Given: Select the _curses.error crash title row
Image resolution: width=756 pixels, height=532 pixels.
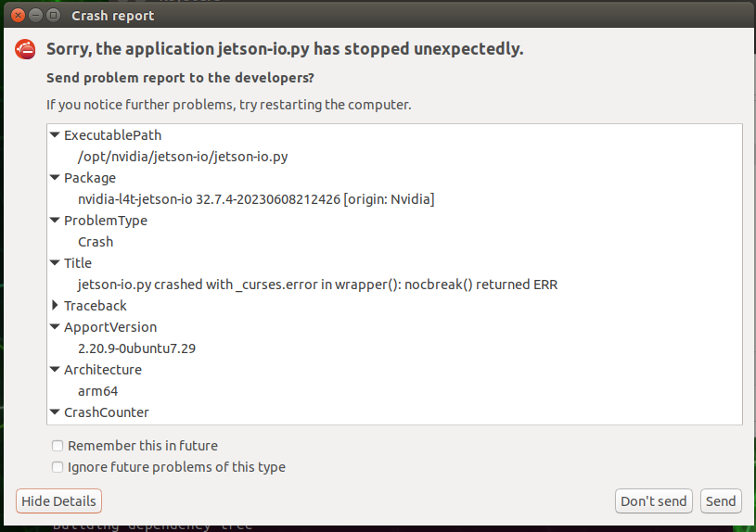Looking at the screenshot, I should tap(317, 285).
